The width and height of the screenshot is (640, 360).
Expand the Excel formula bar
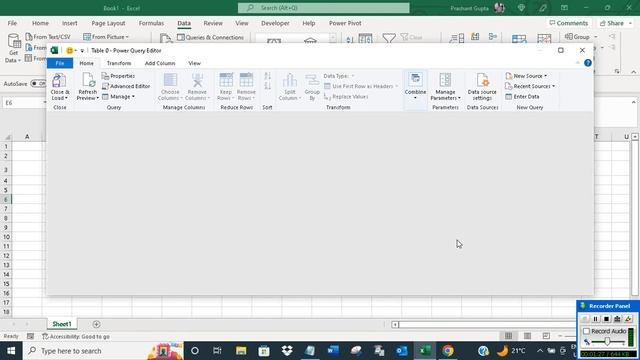tap(633, 102)
